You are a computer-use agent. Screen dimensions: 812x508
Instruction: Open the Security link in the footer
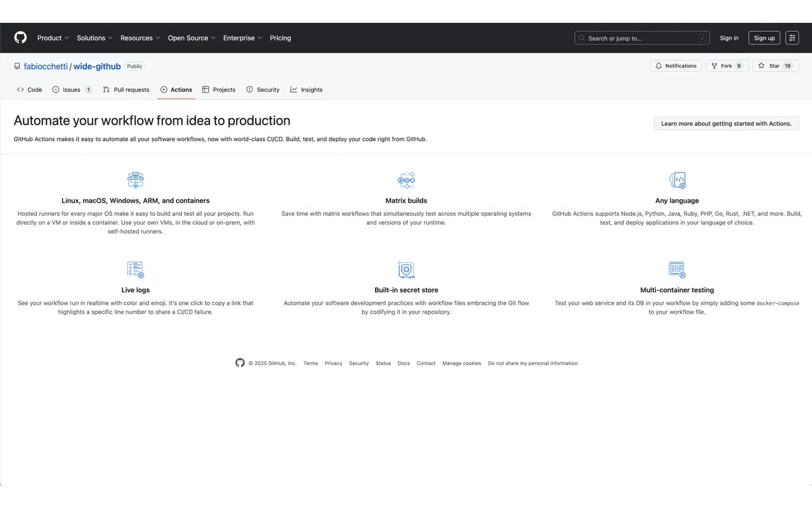coord(359,364)
